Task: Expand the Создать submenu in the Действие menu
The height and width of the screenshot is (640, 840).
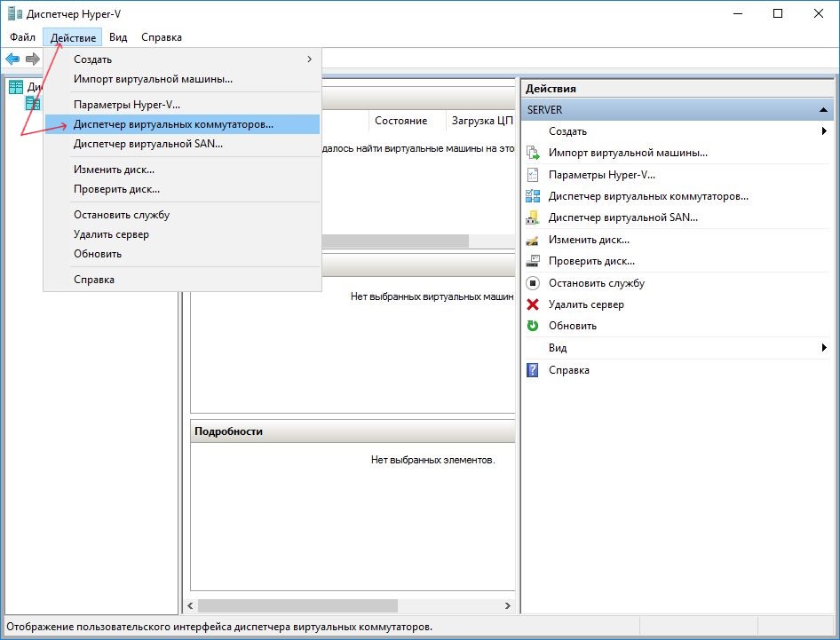Action: (x=309, y=59)
